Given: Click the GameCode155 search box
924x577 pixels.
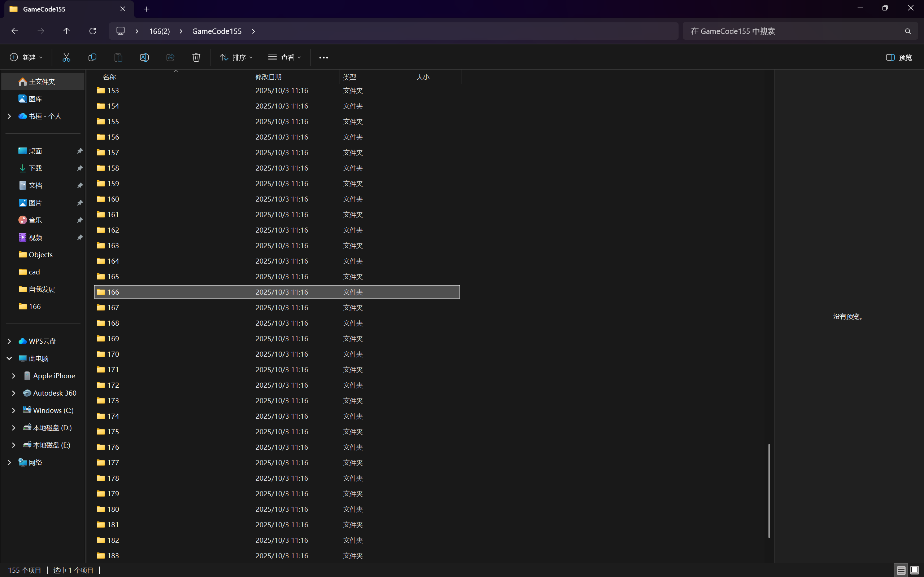Looking at the screenshot, I should point(794,31).
